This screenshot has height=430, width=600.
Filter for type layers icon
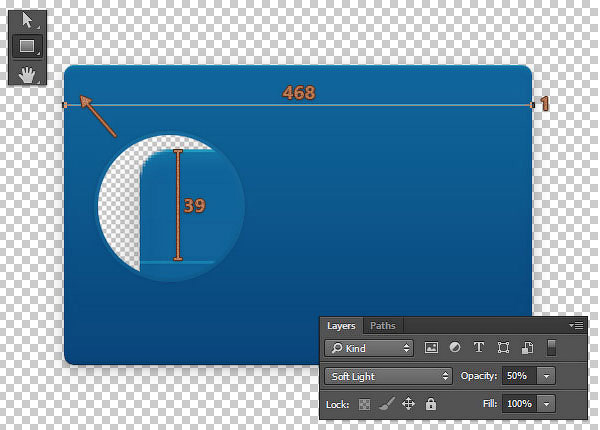coord(479,347)
